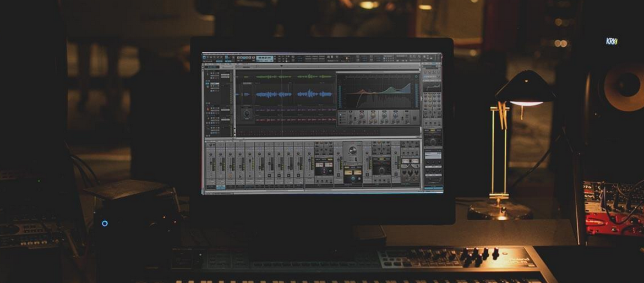This screenshot has width=644, height=283.
Task: Select the blue Smart tool in control bar
Action: point(204,57)
